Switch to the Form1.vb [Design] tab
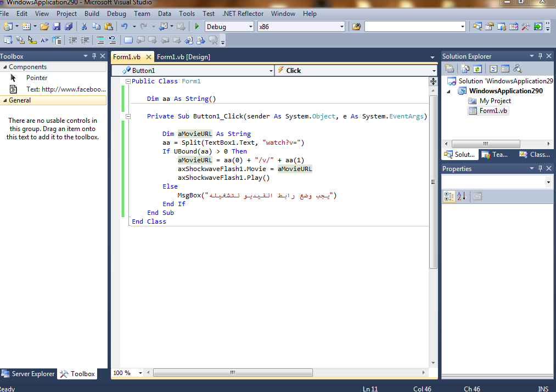The height and width of the screenshot is (392, 556). [183, 57]
